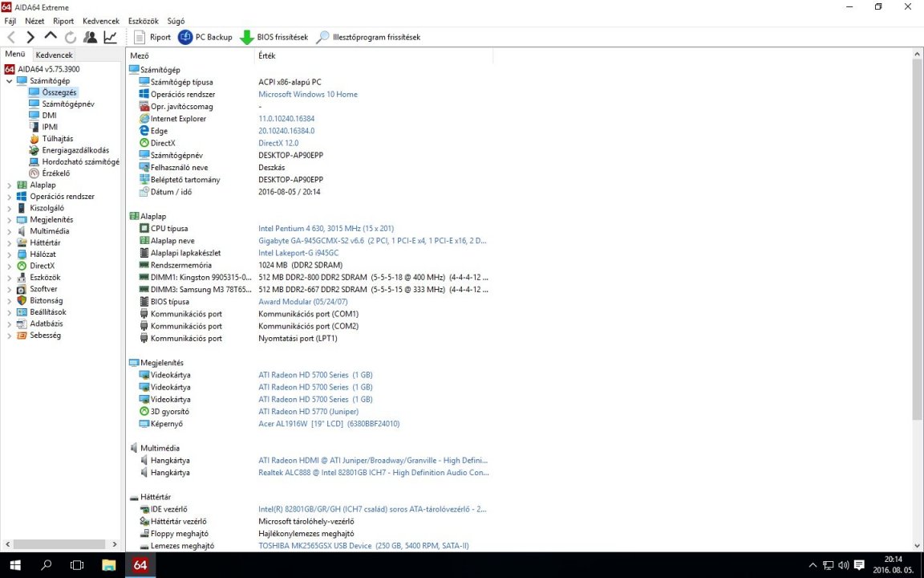
Task: Open the Gigabyte GA-945GCMX-S2 motherboard link
Action: point(372,241)
